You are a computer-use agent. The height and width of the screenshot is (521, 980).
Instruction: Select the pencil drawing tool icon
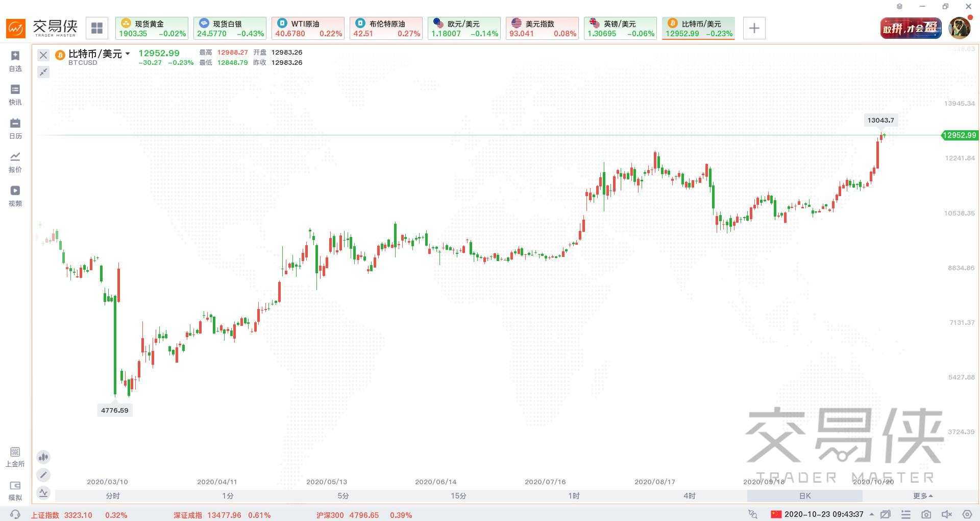pos(43,475)
